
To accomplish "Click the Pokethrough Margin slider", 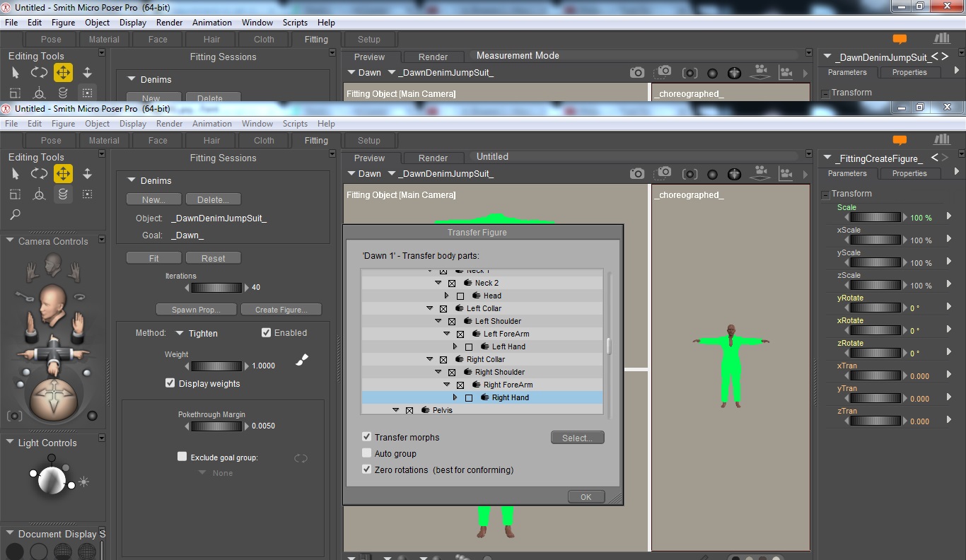I will [216, 426].
